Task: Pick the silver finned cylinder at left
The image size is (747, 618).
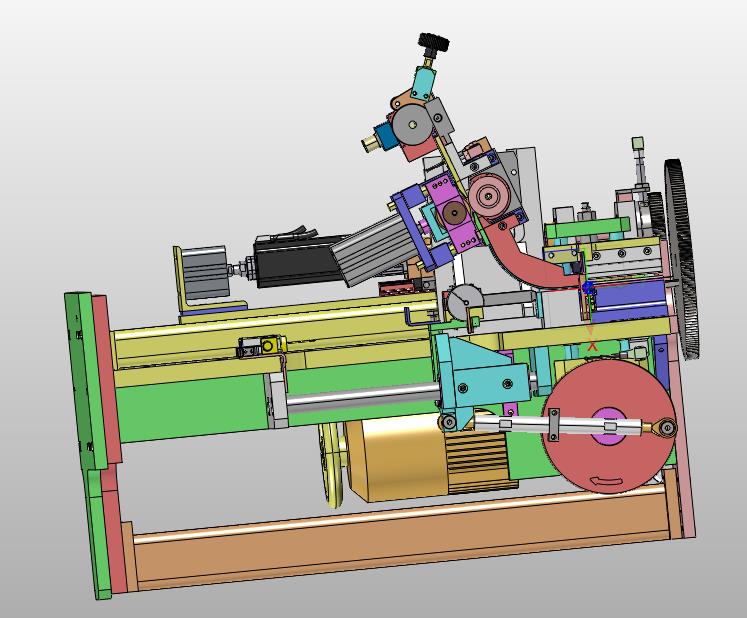Action: click(x=205, y=274)
